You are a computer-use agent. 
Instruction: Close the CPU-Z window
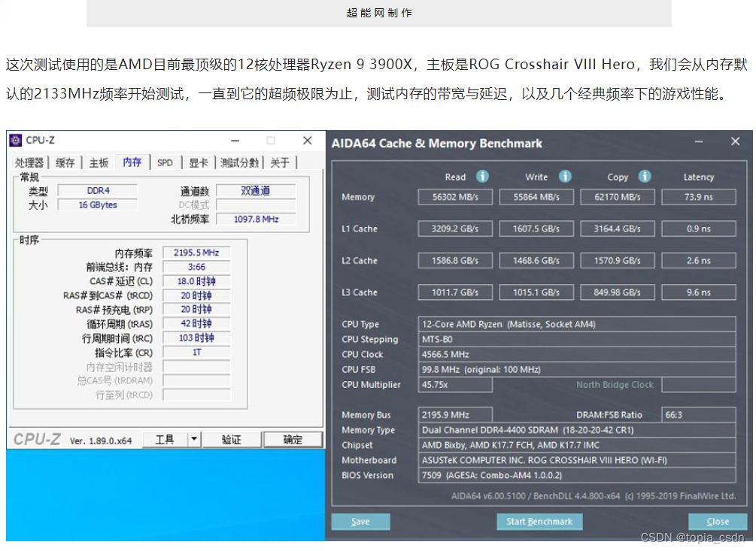pos(307,140)
